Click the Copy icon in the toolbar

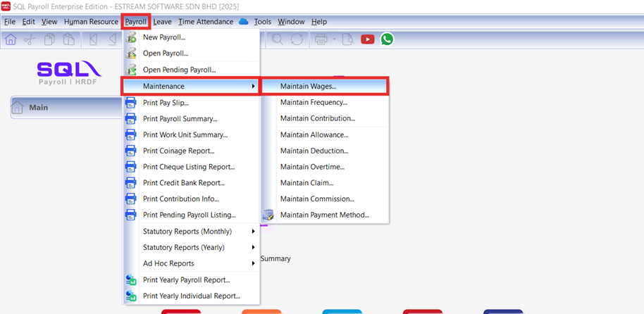point(49,39)
